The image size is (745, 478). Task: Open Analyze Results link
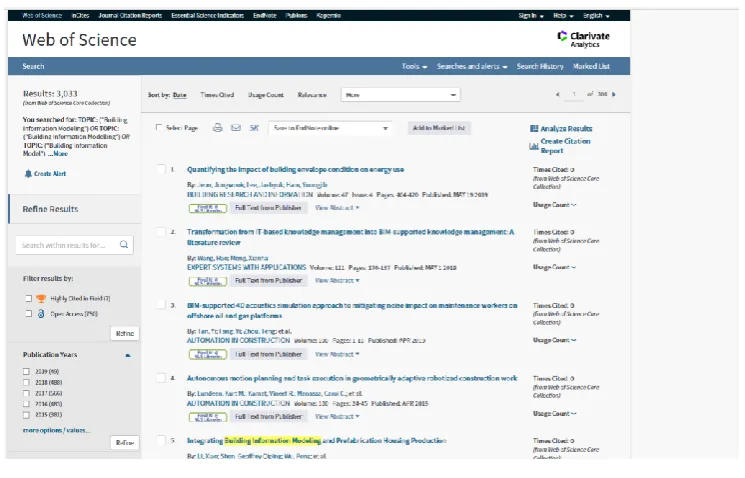click(x=566, y=129)
